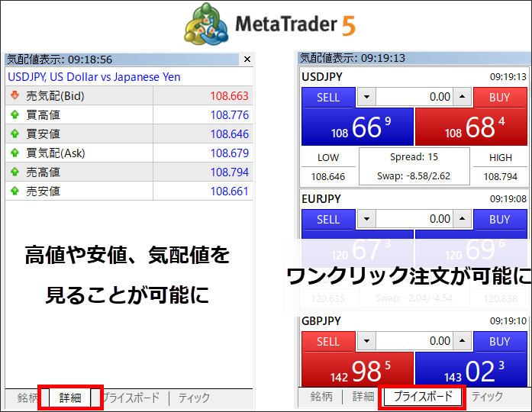Close the left 気配値表示 panel
Screen dimensions: 532x412
[x=247, y=60]
